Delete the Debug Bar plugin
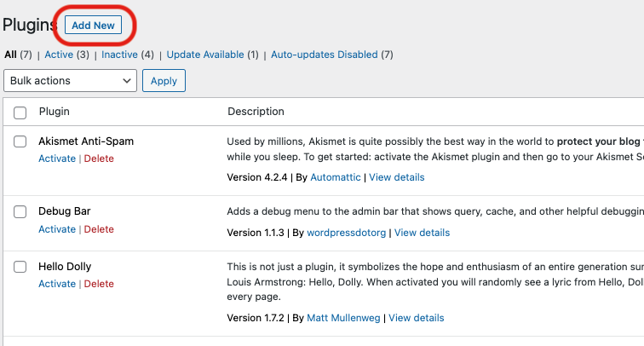Viewport: 644px width, 346px height. (x=99, y=229)
